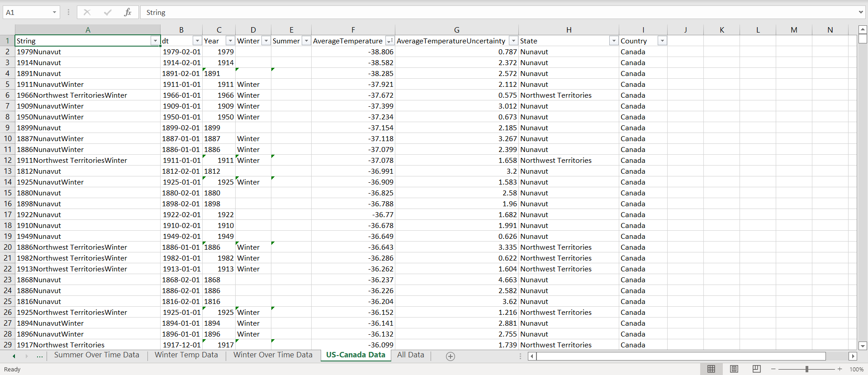Click the zoom slider handle
The width and height of the screenshot is (868, 375).
coord(806,369)
